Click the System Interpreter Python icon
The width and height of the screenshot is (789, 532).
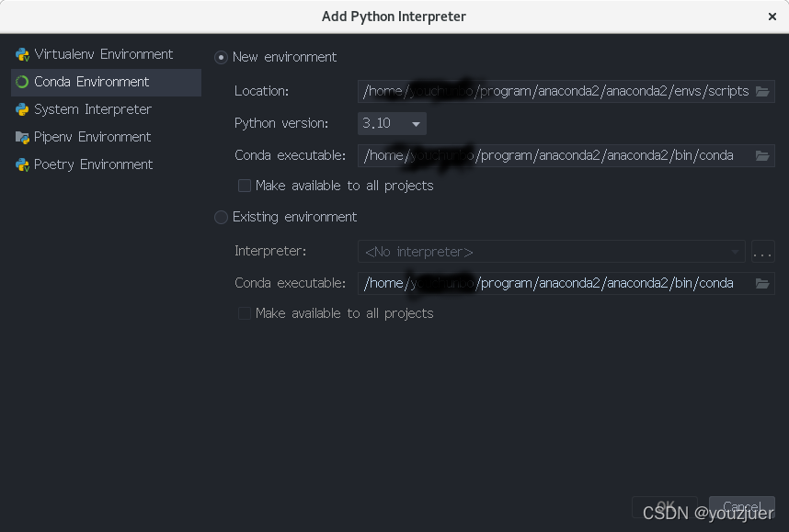click(x=20, y=109)
